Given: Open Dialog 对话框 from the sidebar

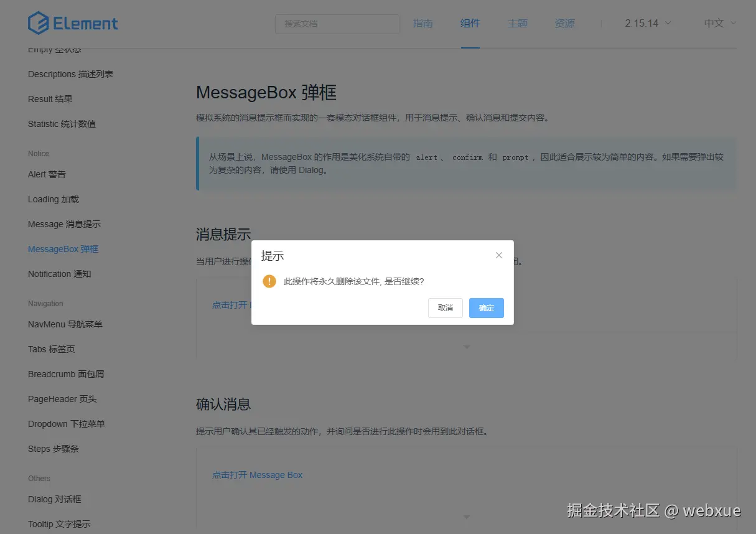Looking at the screenshot, I should click(55, 499).
